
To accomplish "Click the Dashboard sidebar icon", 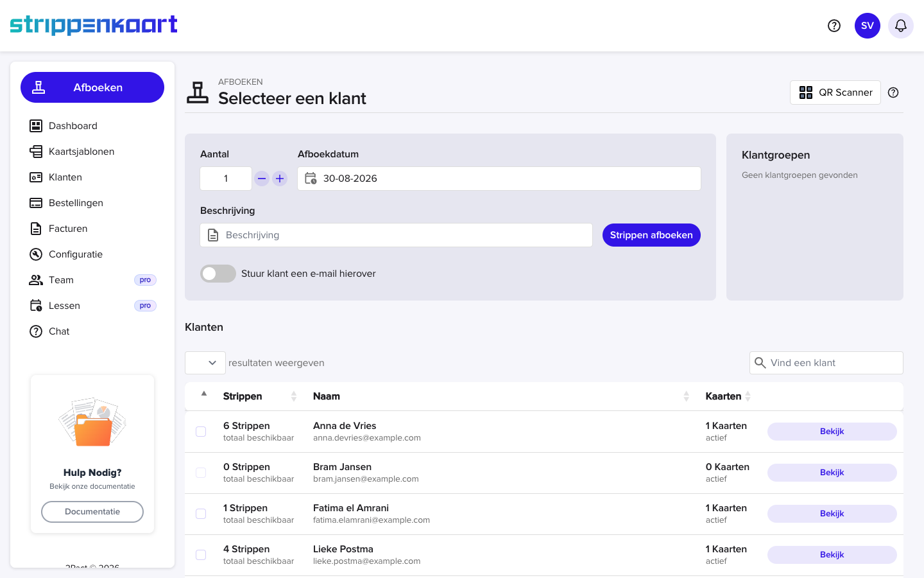I will pos(36,126).
